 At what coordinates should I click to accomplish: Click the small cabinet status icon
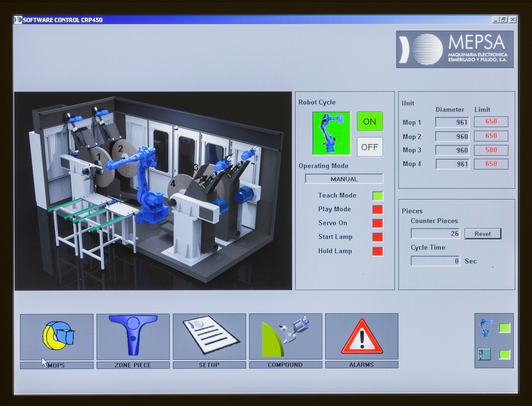(484, 355)
